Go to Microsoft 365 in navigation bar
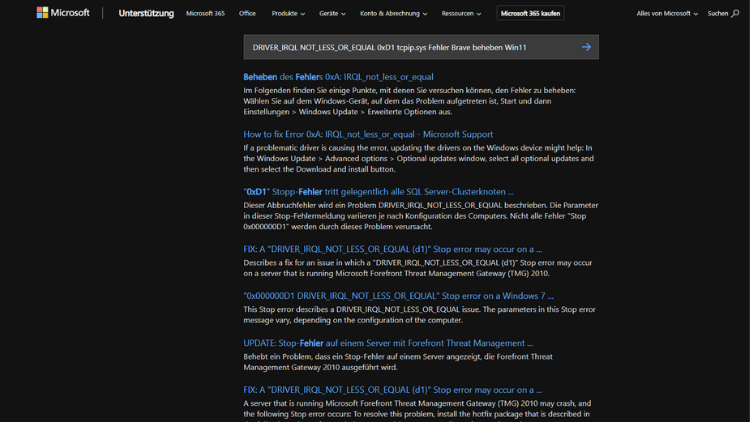 (205, 14)
